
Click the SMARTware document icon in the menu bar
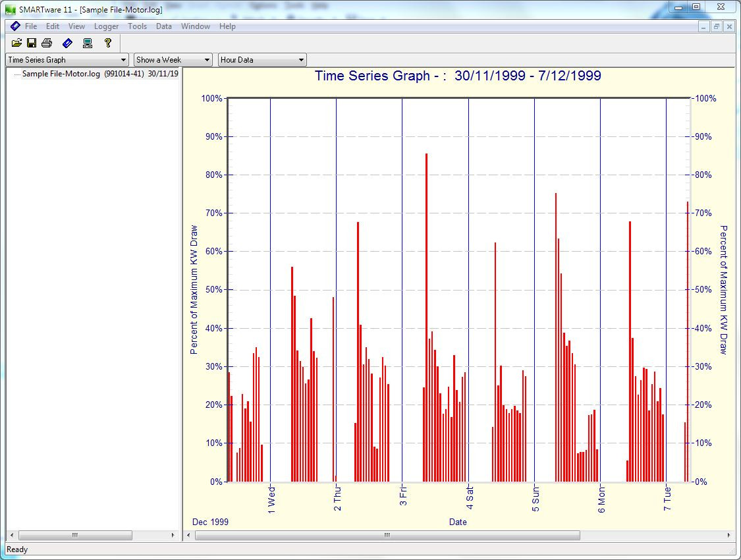coord(15,26)
